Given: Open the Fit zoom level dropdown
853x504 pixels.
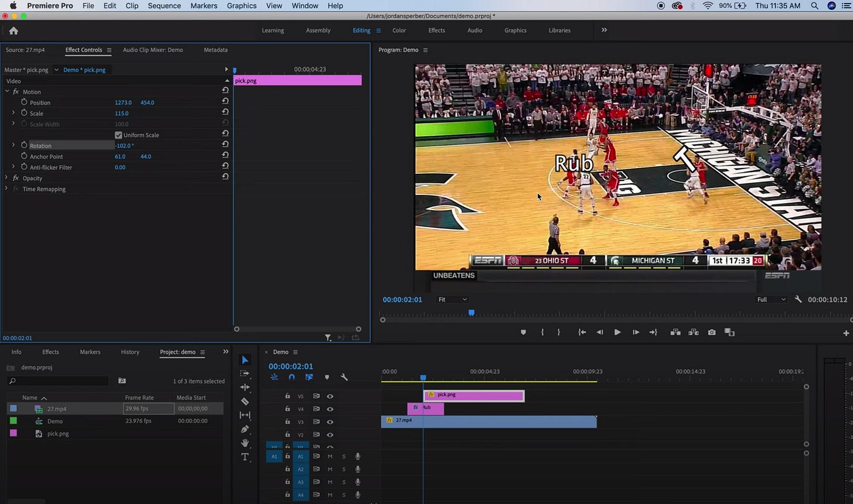Looking at the screenshot, I should (x=453, y=299).
